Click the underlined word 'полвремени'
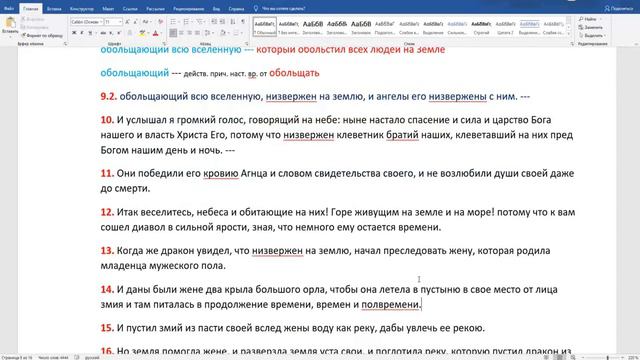640x360 pixels. [391, 304]
